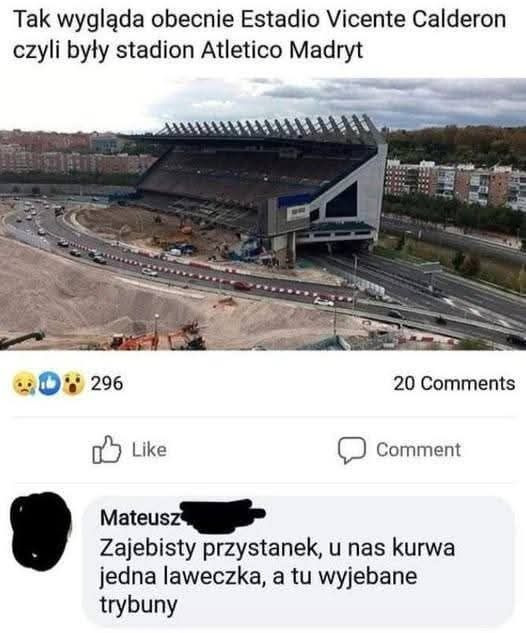Click the word 'trybuny' in the comment
Image resolution: width=526 pixels, height=633 pixels.
138,605
